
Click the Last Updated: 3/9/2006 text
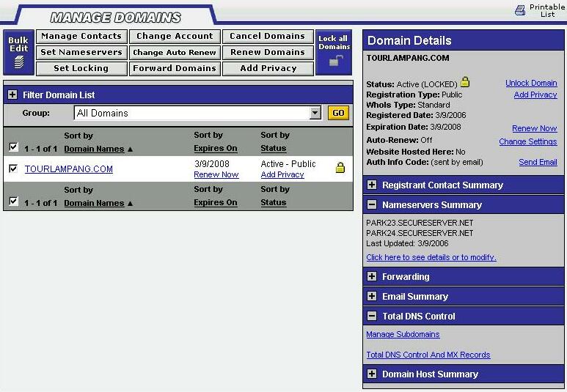[407, 243]
